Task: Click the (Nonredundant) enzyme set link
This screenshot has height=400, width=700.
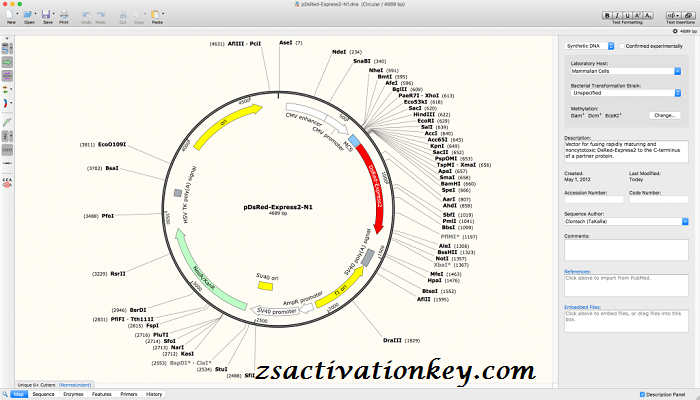Action: 75,385
